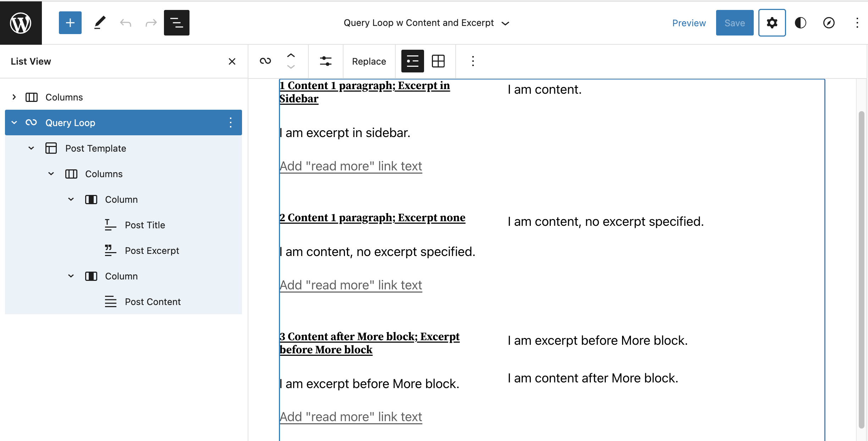This screenshot has width=868, height=441.
Task: Click the 'Add read more link text' field
Action: [351, 166]
